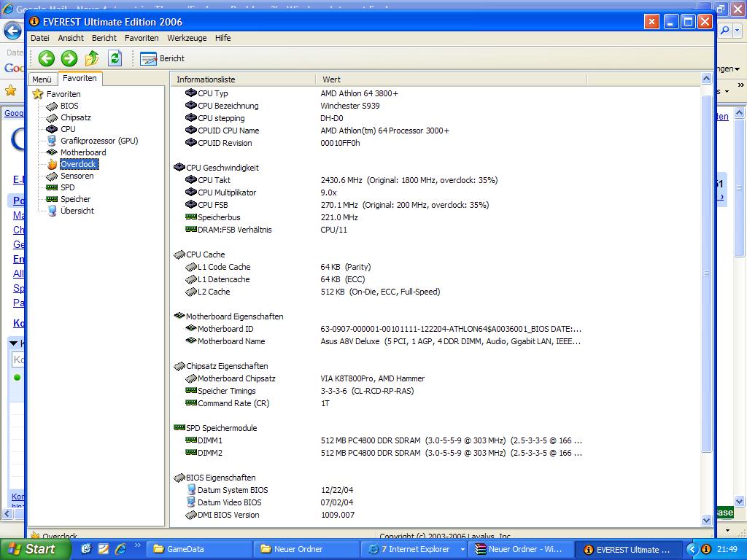The height and width of the screenshot is (560, 747).
Task: Select BIOS in the Favoriten tree
Action: coord(69,106)
